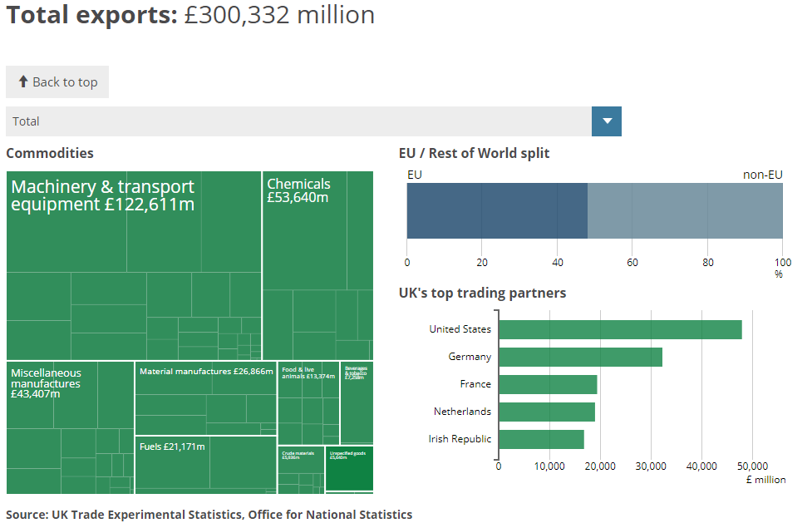Viewport: 812px width, 528px height.
Task: Click the Germany trading partner bar
Action: 580,357
